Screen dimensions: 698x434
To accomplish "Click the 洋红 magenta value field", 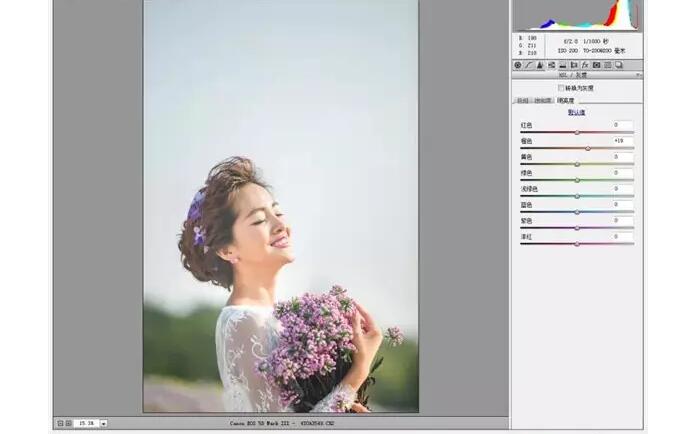I will pyautogui.click(x=622, y=237).
